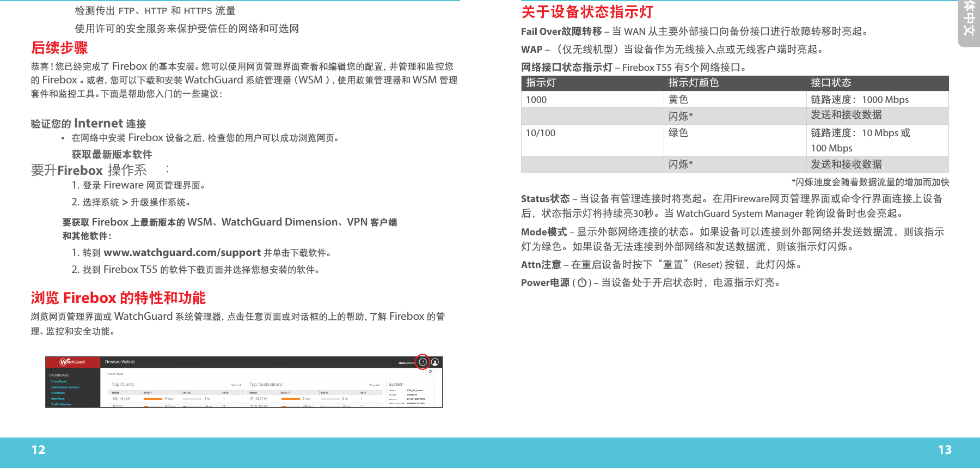This screenshot has height=468, width=980.
Task: Select Interfaces in the dashboard sidebar
Action: tap(58, 398)
